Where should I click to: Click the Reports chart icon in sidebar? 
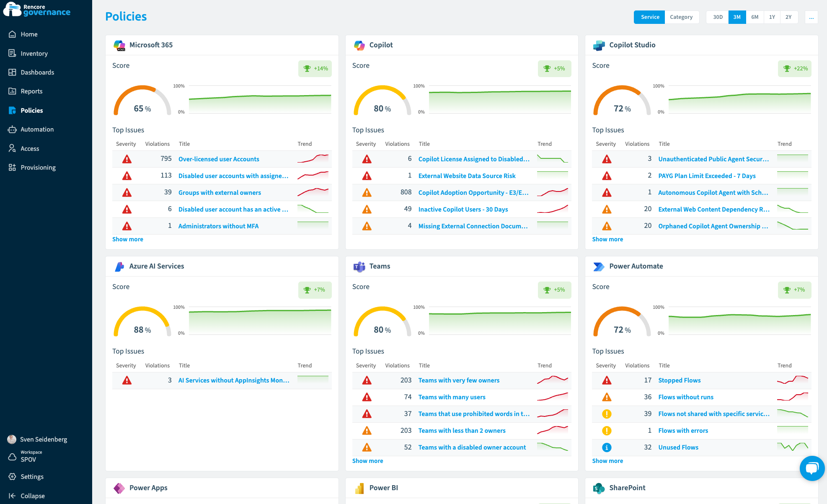click(13, 91)
